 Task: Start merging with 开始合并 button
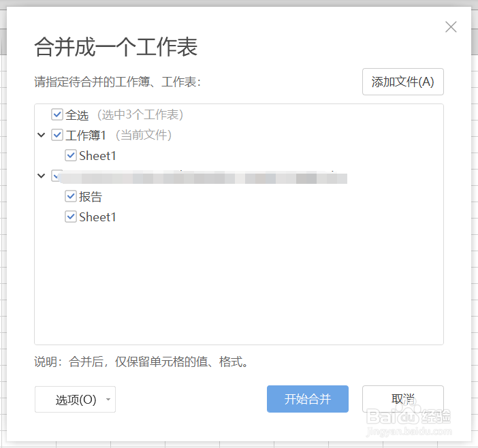coord(307,399)
